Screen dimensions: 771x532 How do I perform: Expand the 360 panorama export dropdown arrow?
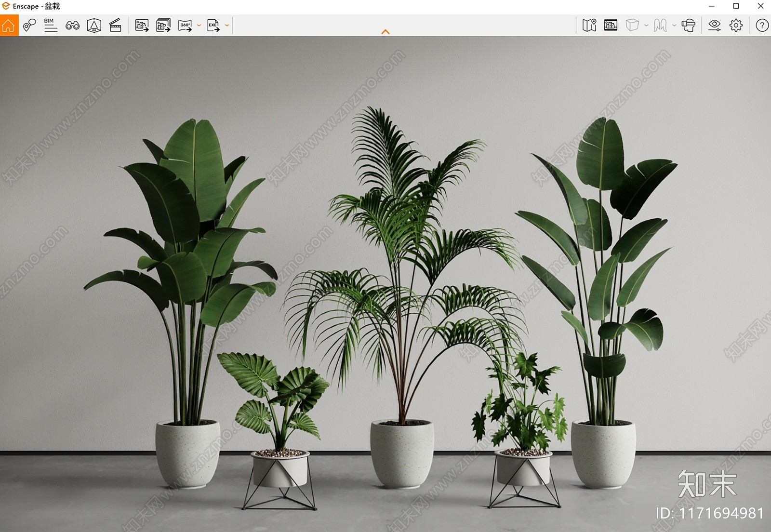point(199,26)
